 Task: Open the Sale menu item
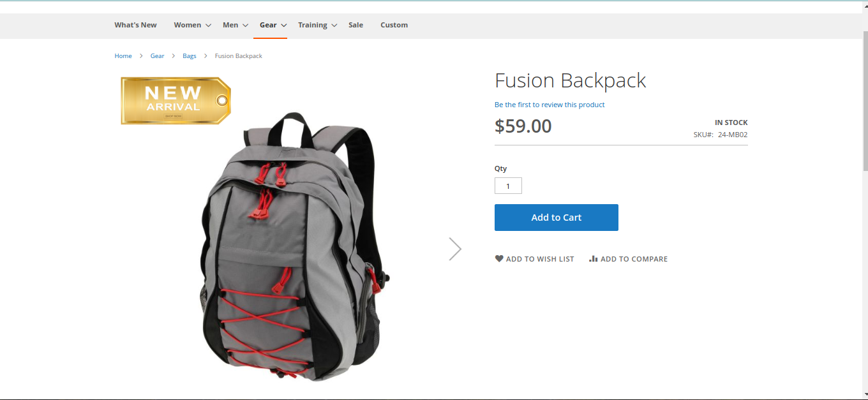(355, 25)
